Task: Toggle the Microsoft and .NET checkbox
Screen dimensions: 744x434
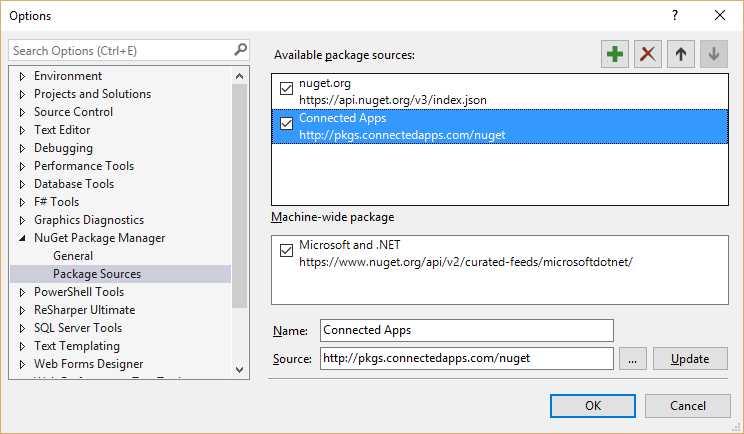Action: [x=287, y=251]
